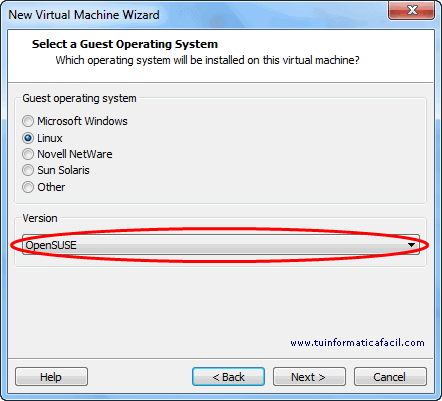
Task: Click the Help button
Action: [51, 377]
